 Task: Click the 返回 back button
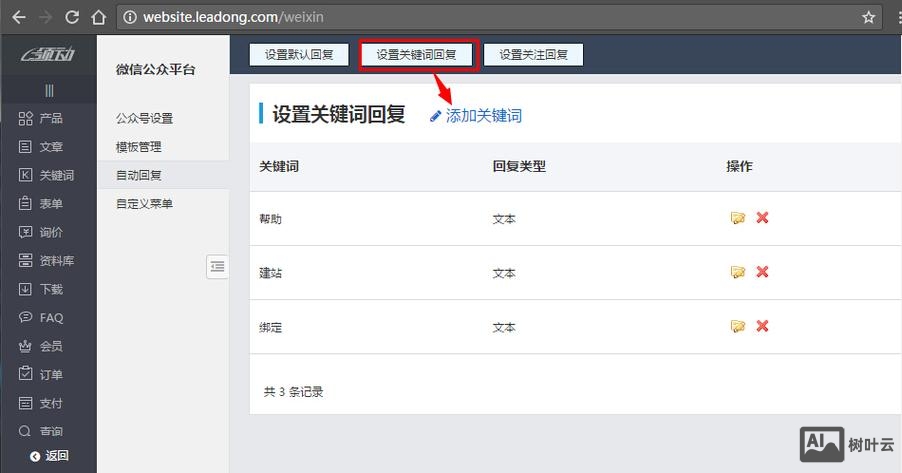pos(49,456)
